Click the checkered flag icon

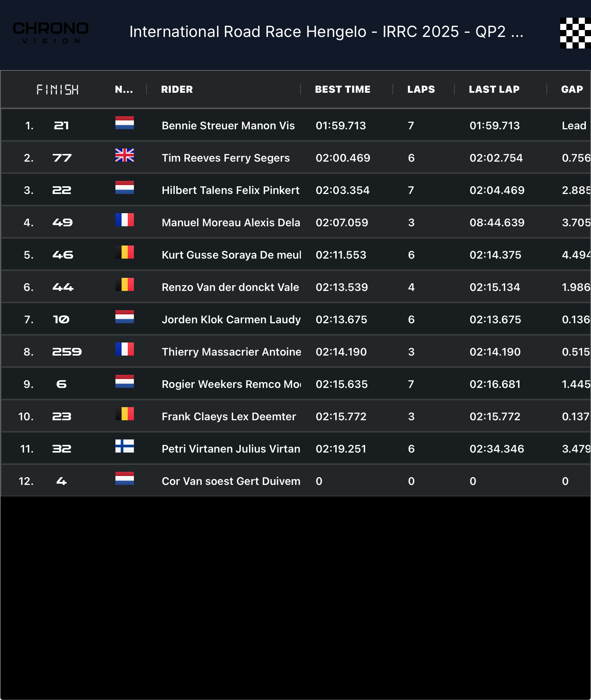tap(575, 33)
